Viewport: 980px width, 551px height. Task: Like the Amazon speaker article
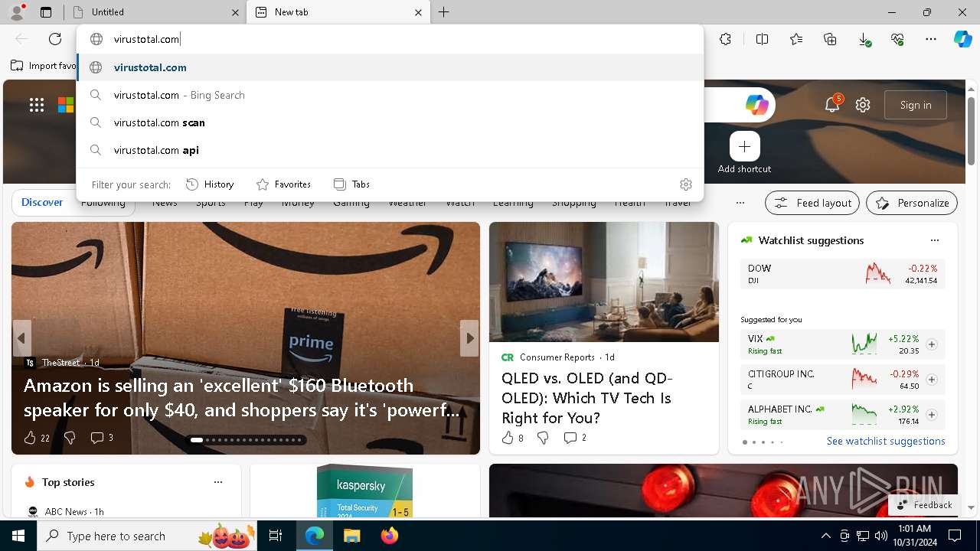coord(36,438)
